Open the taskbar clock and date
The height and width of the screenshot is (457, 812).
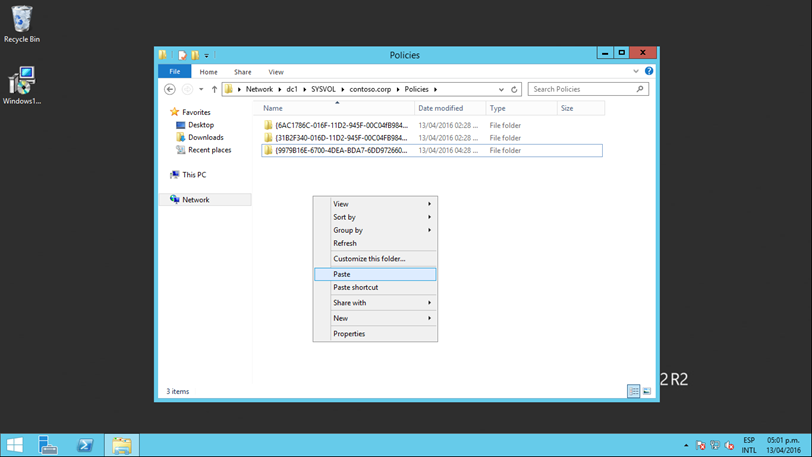point(784,445)
